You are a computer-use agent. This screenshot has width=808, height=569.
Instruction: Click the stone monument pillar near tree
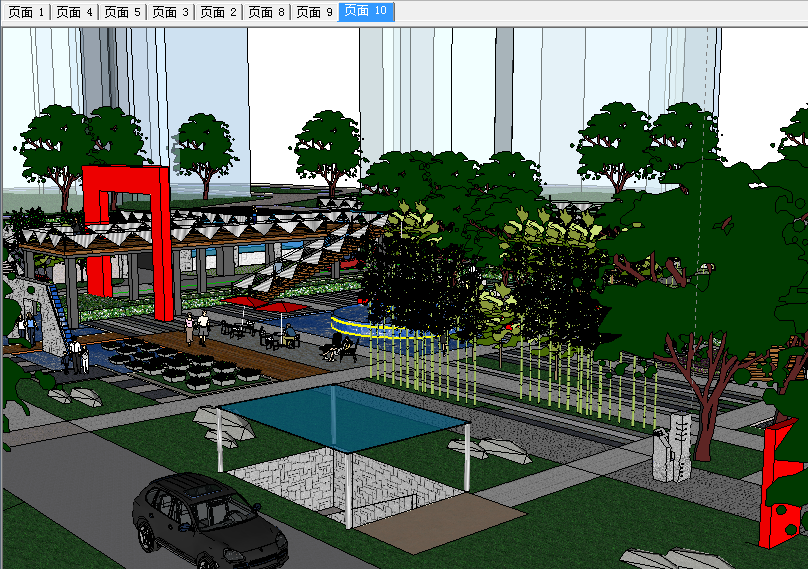click(671, 448)
